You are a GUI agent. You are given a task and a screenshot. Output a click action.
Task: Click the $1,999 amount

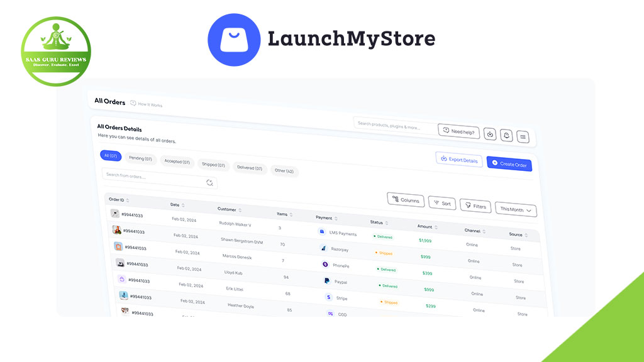tap(425, 241)
